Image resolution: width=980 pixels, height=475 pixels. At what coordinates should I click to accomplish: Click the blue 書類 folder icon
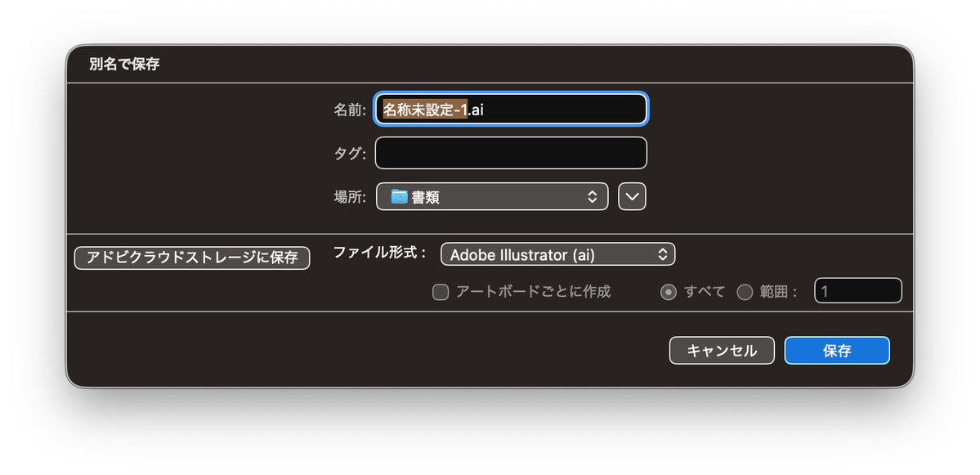[x=400, y=197]
